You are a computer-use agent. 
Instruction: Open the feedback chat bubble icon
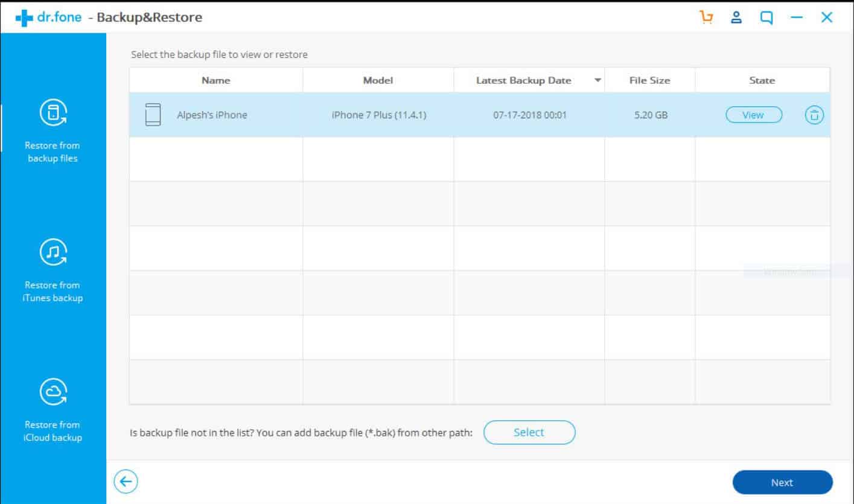(766, 18)
